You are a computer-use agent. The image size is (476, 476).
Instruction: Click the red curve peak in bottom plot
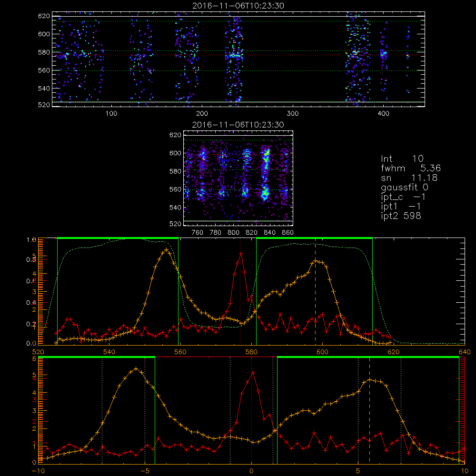[253, 372]
